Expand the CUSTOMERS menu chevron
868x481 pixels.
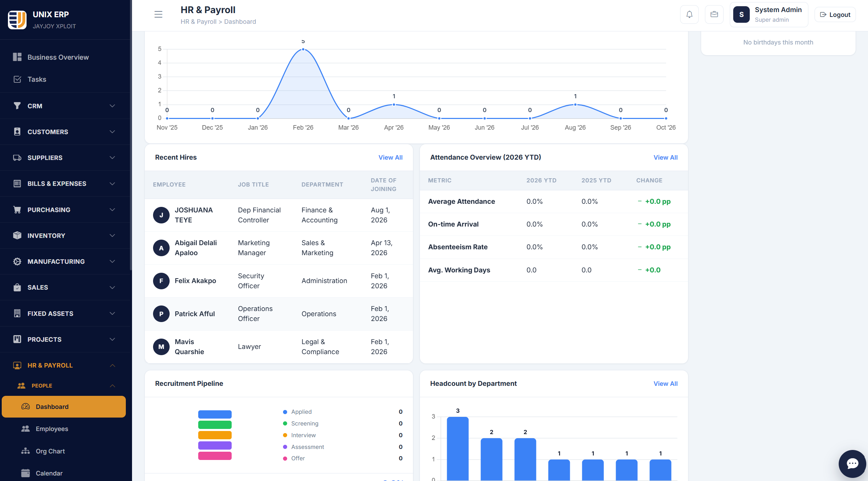112,132
